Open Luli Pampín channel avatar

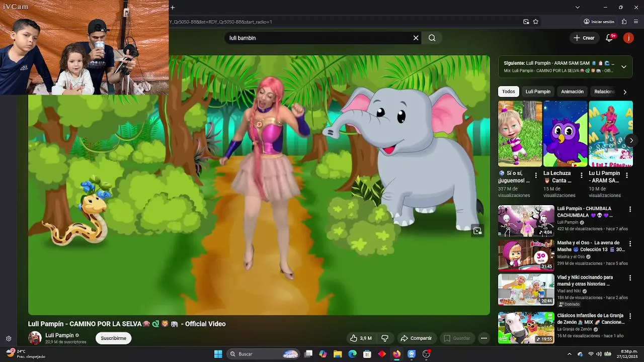35,338
